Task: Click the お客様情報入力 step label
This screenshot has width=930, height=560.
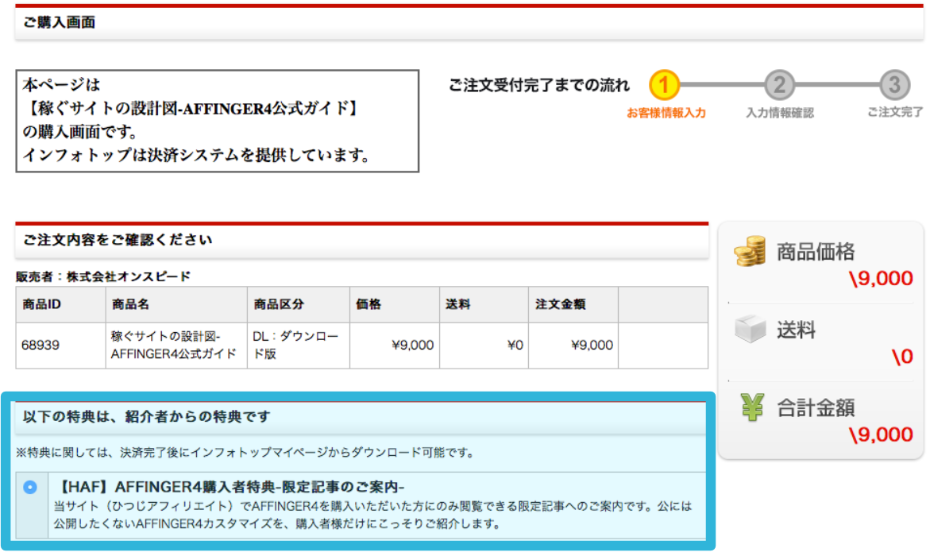Action: point(666,113)
